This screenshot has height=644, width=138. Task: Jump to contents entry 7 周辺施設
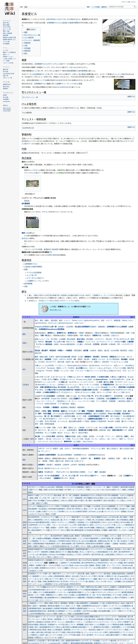click(27, 48)
